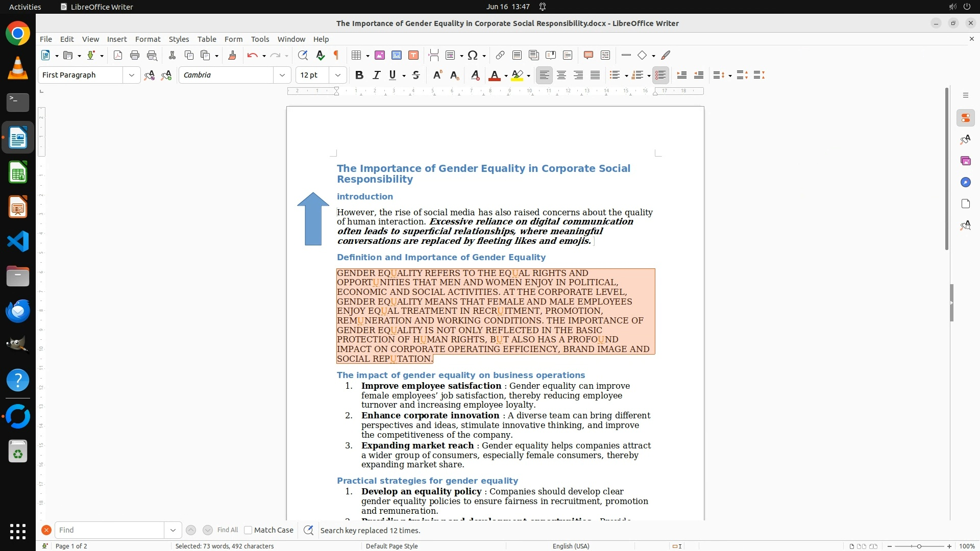This screenshot has height=551, width=980.
Task: Click the Clone Formatting paintbrush icon
Action: coord(232,55)
